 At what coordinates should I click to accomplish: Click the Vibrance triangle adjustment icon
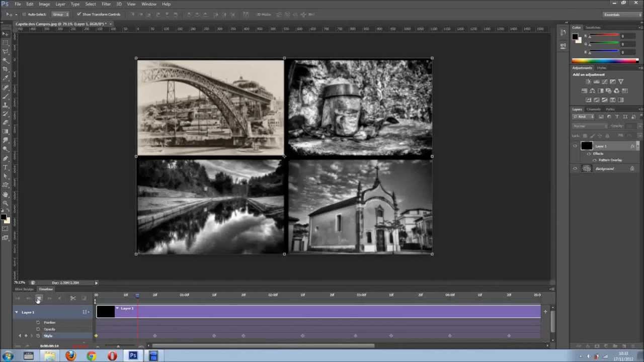pyautogui.click(x=621, y=81)
